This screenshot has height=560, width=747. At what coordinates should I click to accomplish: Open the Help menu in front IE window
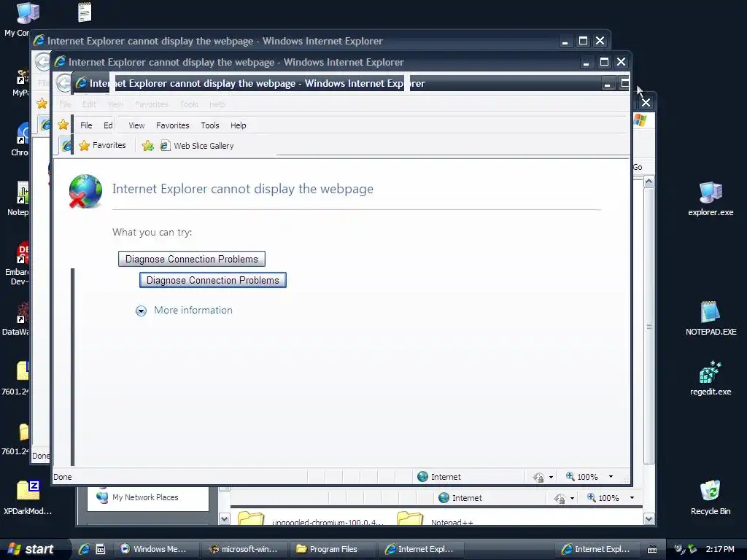[239, 125]
